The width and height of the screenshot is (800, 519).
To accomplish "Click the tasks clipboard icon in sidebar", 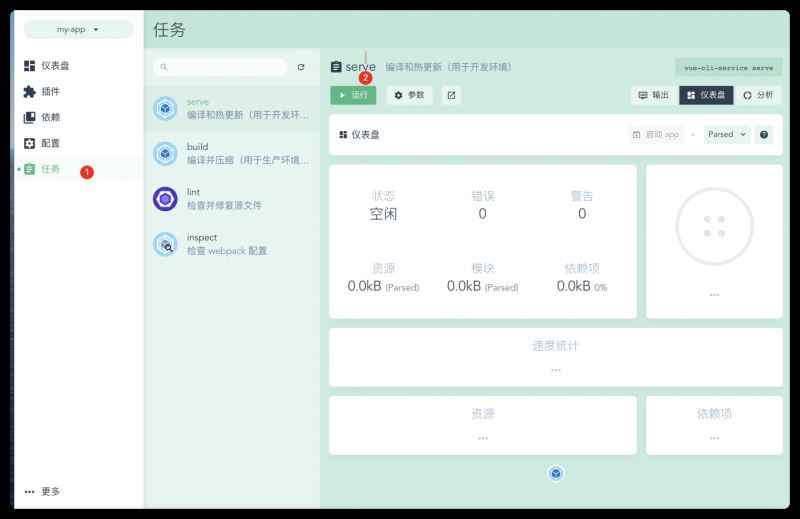I will (30, 169).
